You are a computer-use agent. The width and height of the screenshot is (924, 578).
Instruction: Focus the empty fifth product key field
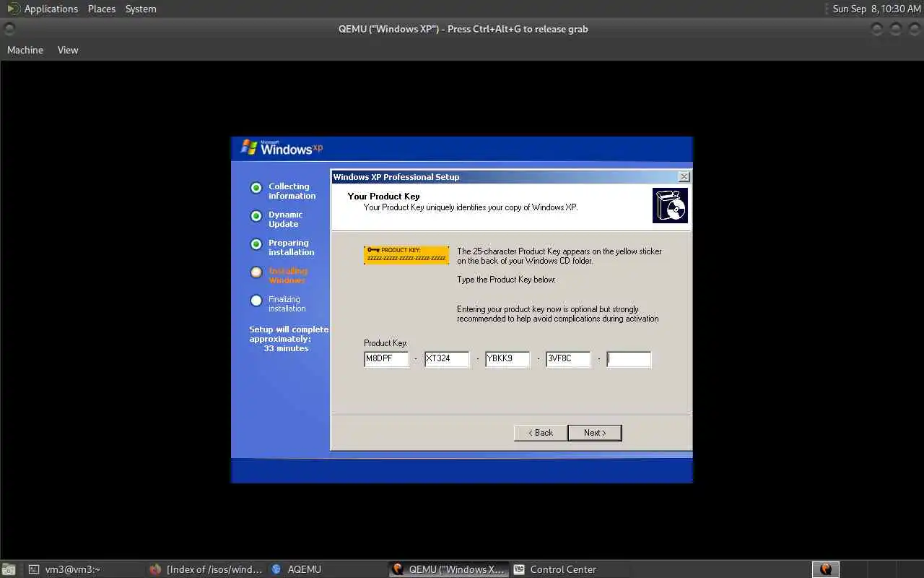[x=629, y=358]
